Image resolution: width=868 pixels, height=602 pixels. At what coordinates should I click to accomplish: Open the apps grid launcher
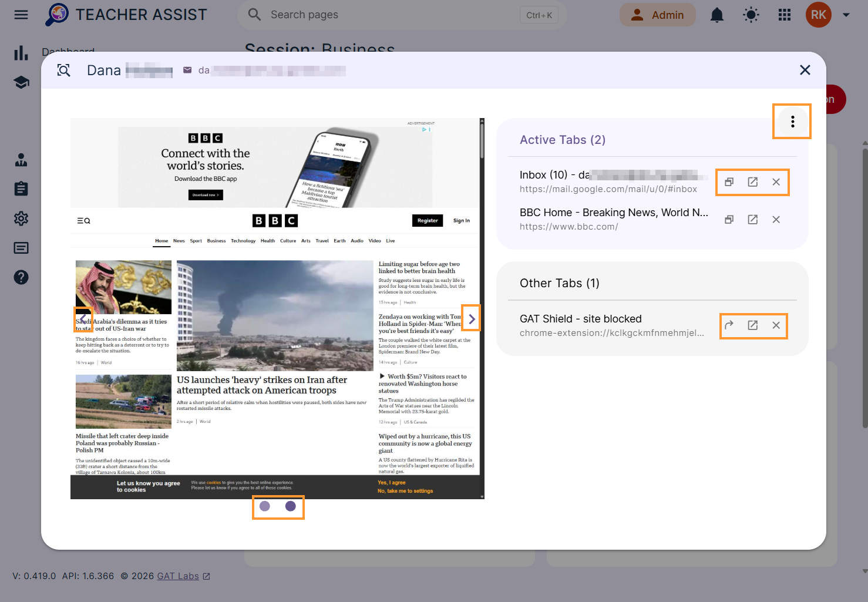[x=785, y=15]
